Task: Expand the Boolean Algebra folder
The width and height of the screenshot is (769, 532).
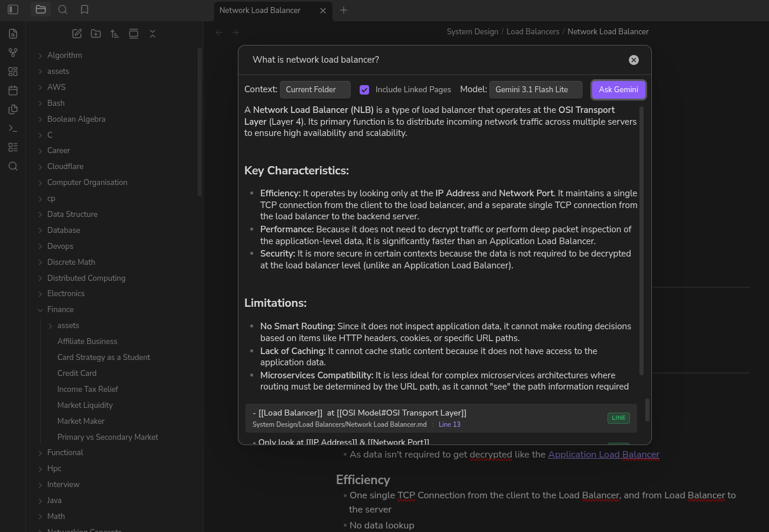Action: [x=76, y=119]
